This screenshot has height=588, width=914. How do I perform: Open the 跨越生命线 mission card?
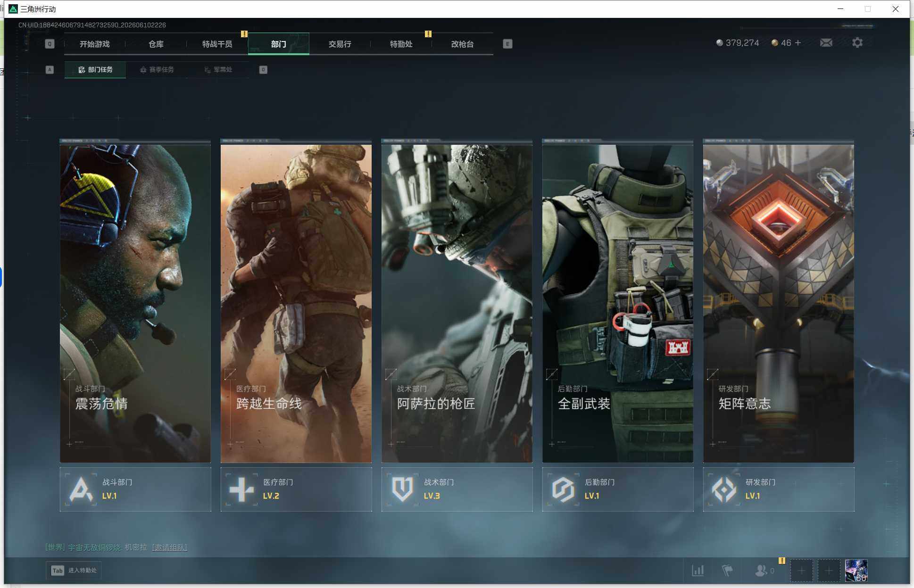[x=296, y=303]
